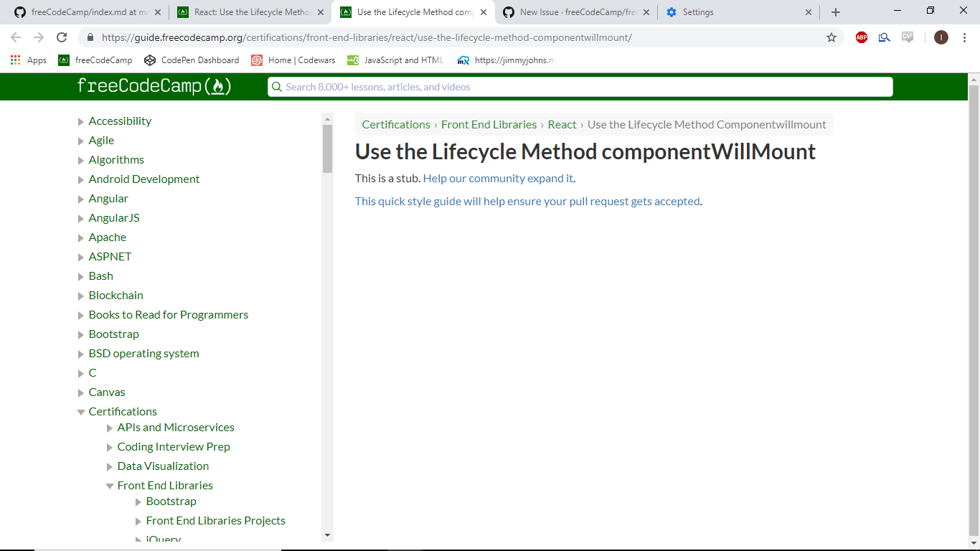Open Chrome's three-dot menu
980x551 pixels.
coord(964,37)
